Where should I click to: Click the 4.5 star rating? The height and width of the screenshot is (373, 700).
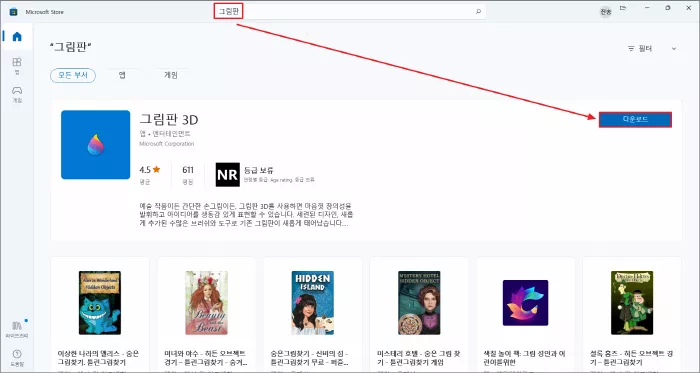(x=150, y=170)
